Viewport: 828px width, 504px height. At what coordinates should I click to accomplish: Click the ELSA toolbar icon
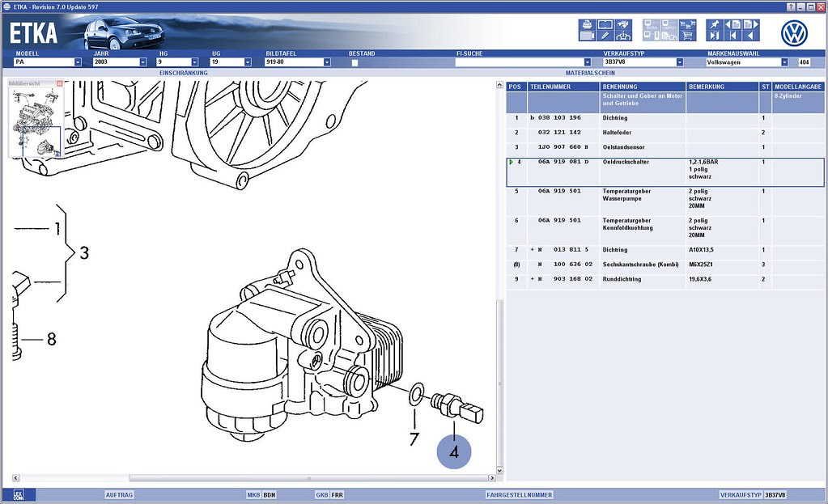click(x=652, y=25)
